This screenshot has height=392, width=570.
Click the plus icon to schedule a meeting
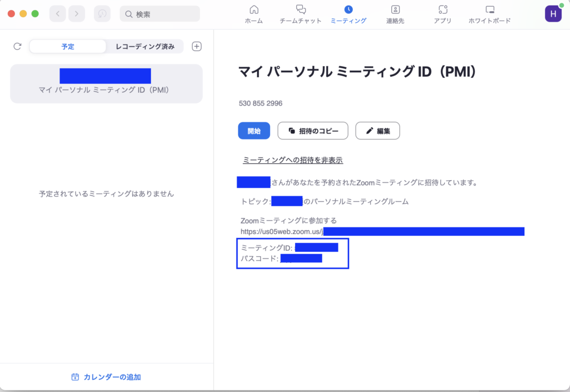[196, 47]
